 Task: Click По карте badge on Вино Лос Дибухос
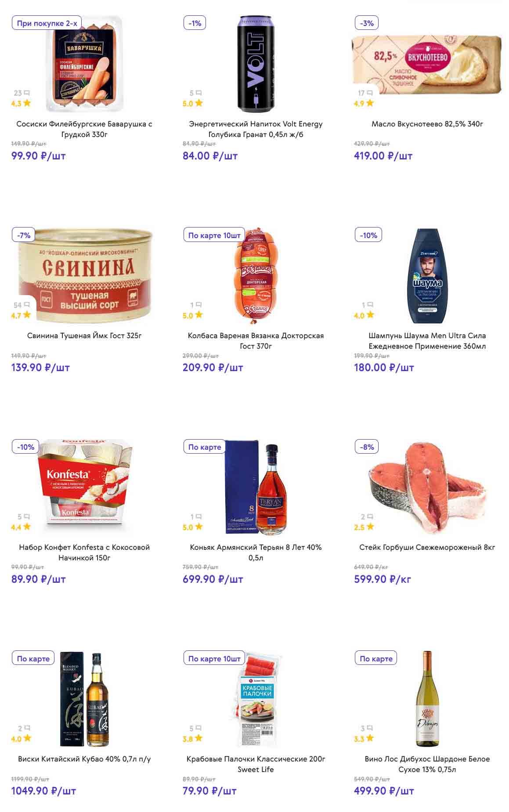(x=376, y=658)
